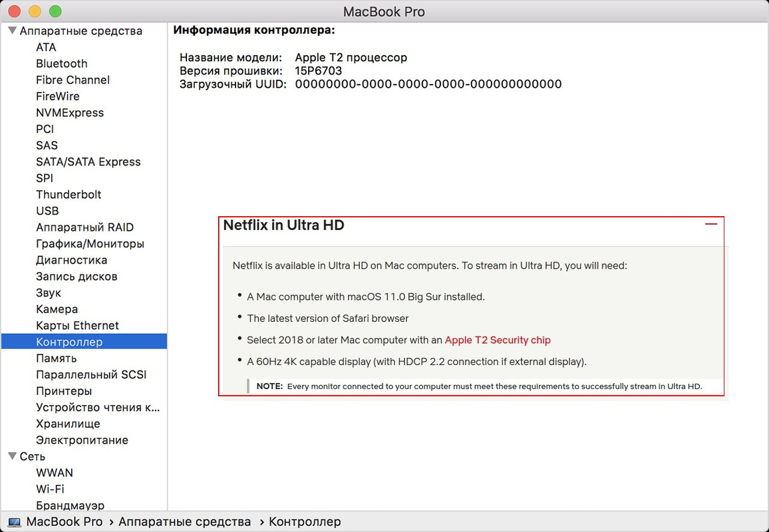
Task: Open the Брандмауэр entry
Action: tap(70, 505)
